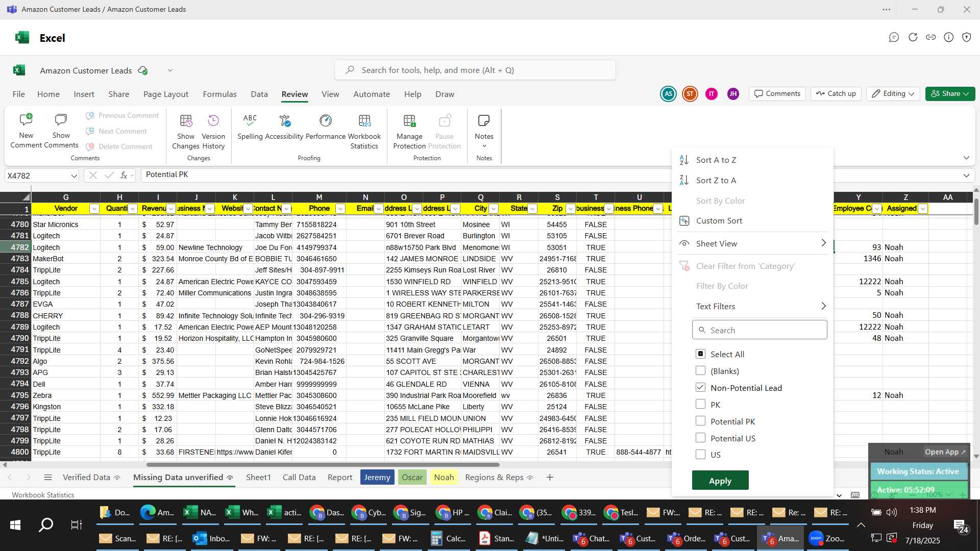Screen dimensions: 980x551
Task: Add a new sheet
Action: pos(550,478)
